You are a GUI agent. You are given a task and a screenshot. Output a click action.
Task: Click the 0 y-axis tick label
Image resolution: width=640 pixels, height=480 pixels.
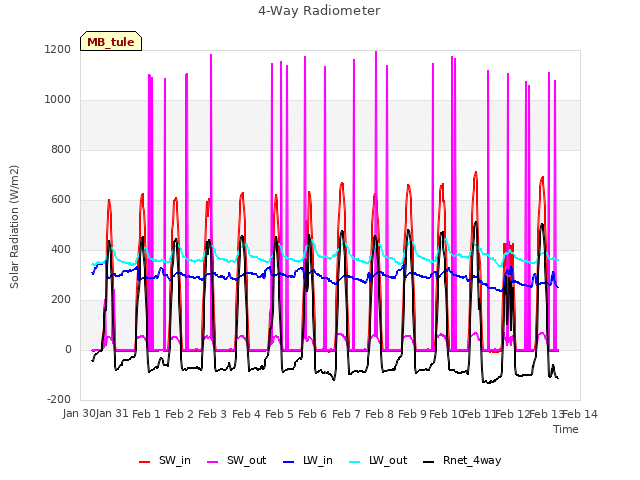[68, 350]
